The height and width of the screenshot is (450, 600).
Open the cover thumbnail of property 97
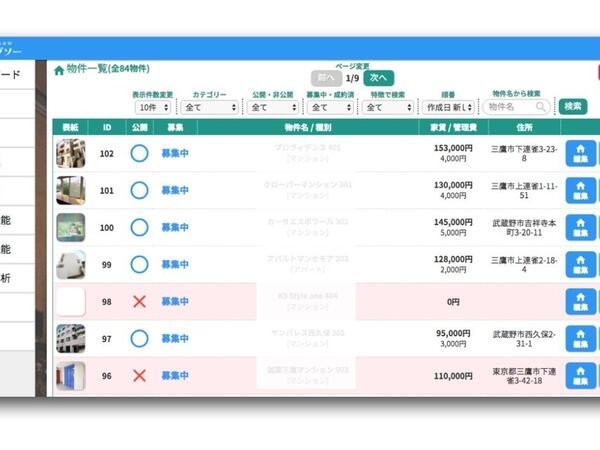coord(70,338)
